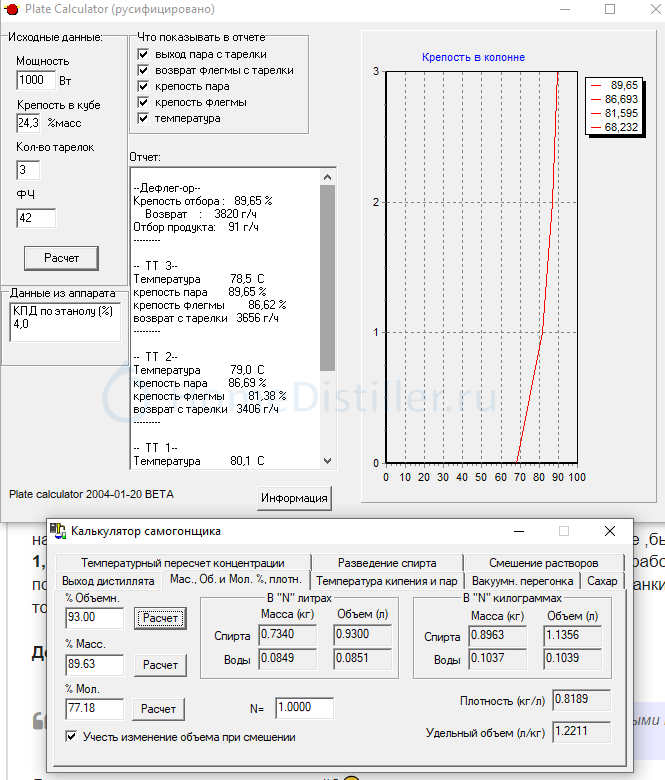
Task: Click legend entry 81,595
Action: (x=614, y=113)
